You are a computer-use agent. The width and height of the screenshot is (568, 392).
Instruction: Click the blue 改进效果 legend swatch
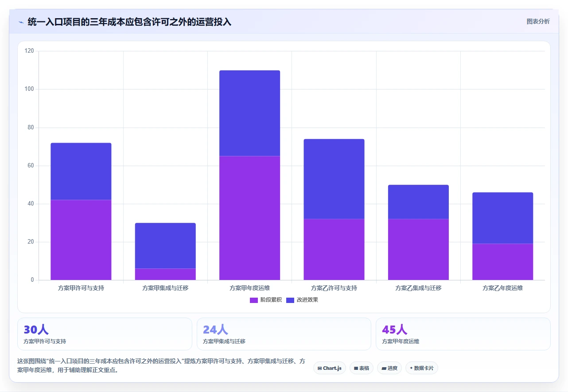[x=290, y=300]
